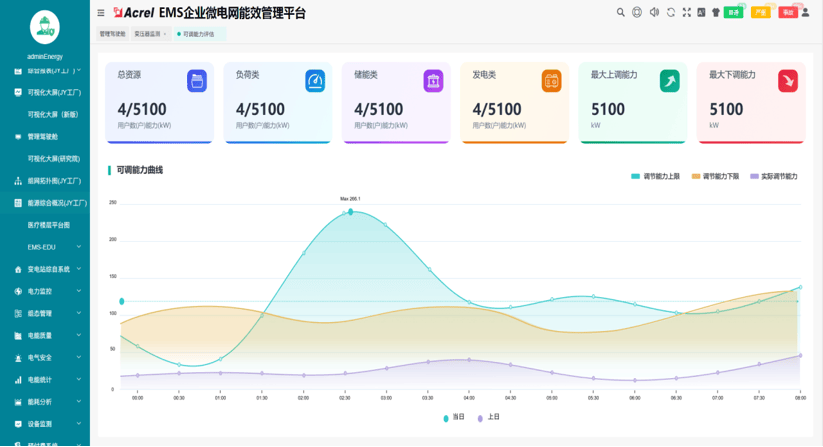Toggle the 实际调节能力 legend series
This screenshot has width=823, height=447.
(x=773, y=176)
